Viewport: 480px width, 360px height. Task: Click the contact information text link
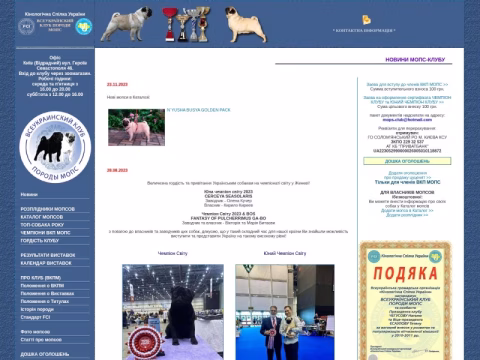click(364, 30)
